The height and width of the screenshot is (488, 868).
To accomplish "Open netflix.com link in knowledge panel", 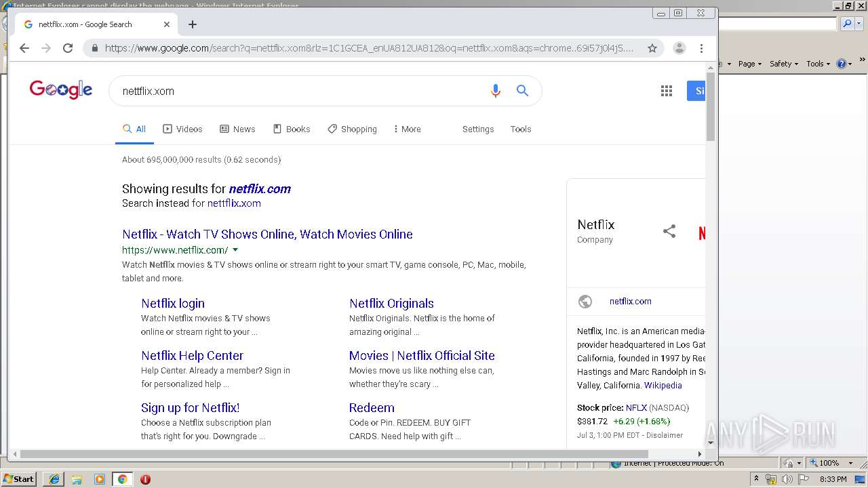I will pyautogui.click(x=631, y=302).
